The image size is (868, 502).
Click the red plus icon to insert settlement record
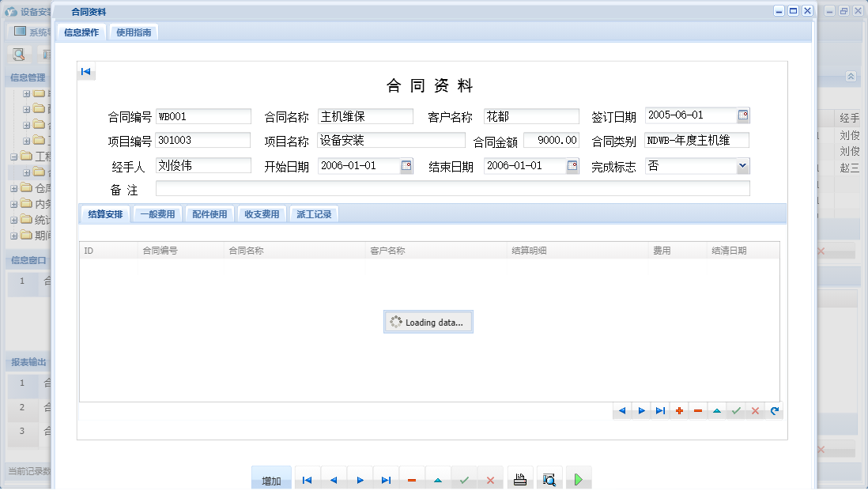click(x=679, y=410)
